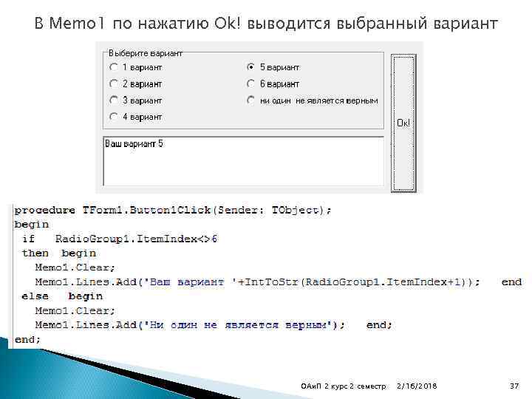The height and width of the screenshot is (399, 532).
Task: Select the '1 вариант' radio button
Action: click(114, 67)
